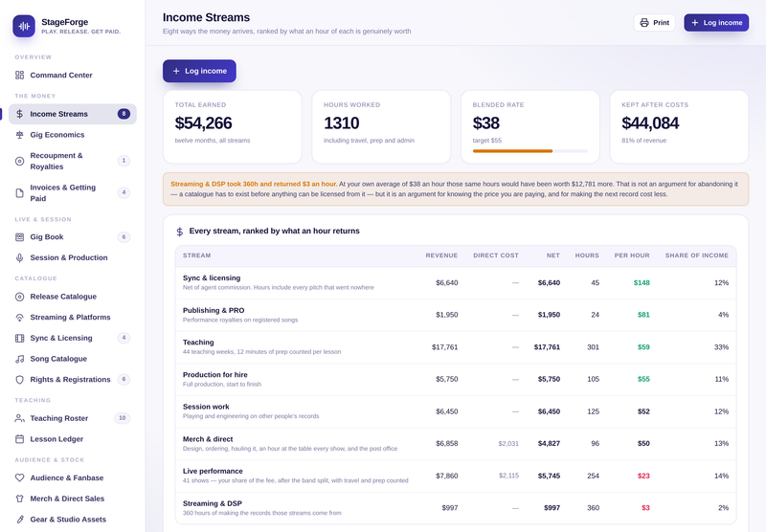The width and height of the screenshot is (766, 532).
Task: Click the Hours column header
Action: [587, 255]
